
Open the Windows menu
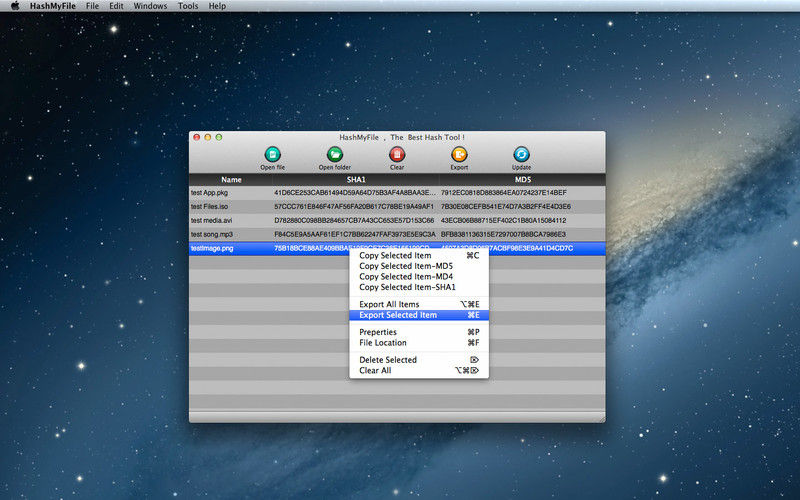[150, 6]
